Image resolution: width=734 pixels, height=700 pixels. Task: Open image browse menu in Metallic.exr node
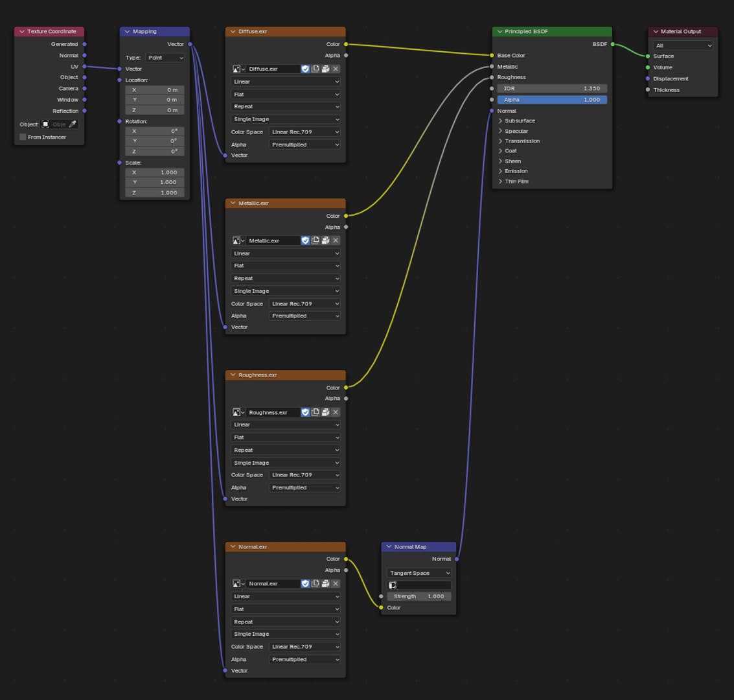[x=238, y=240]
